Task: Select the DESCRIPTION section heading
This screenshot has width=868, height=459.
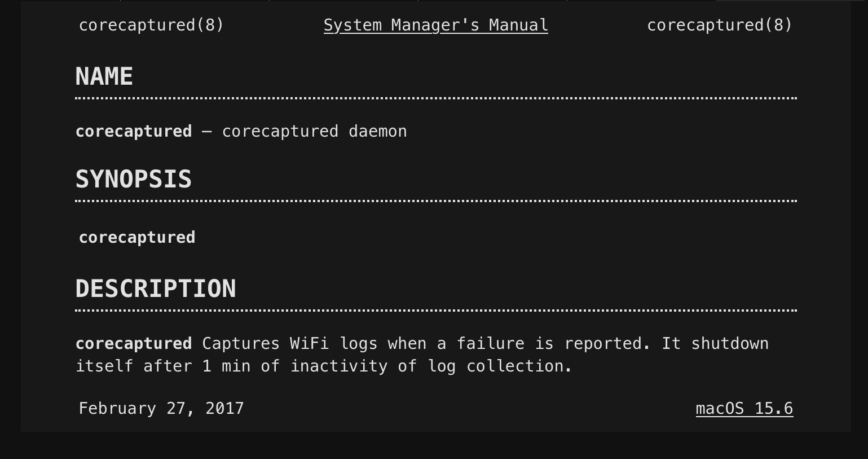Action: pyautogui.click(x=156, y=289)
